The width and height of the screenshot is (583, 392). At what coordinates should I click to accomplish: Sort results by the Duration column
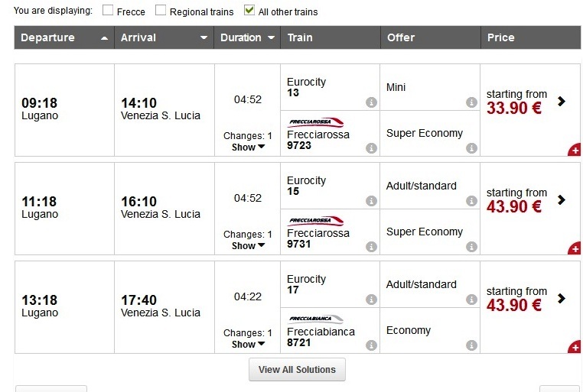click(x=247, y=37)
